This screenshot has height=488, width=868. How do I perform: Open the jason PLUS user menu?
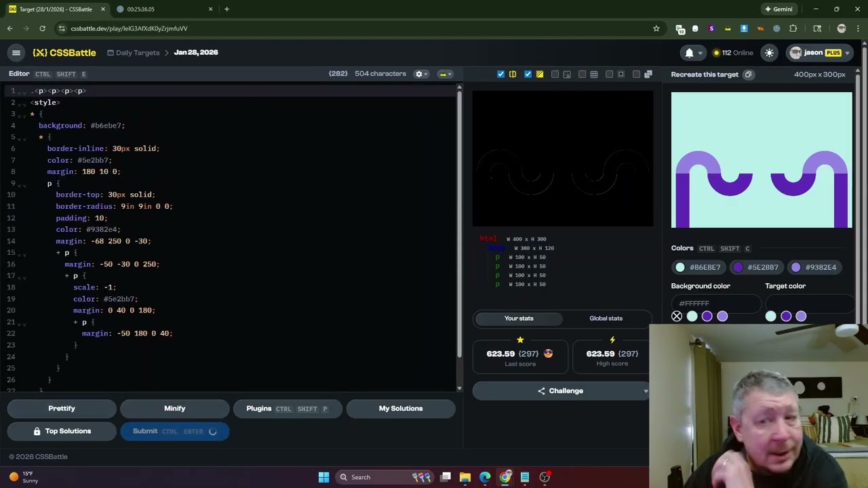820,53
